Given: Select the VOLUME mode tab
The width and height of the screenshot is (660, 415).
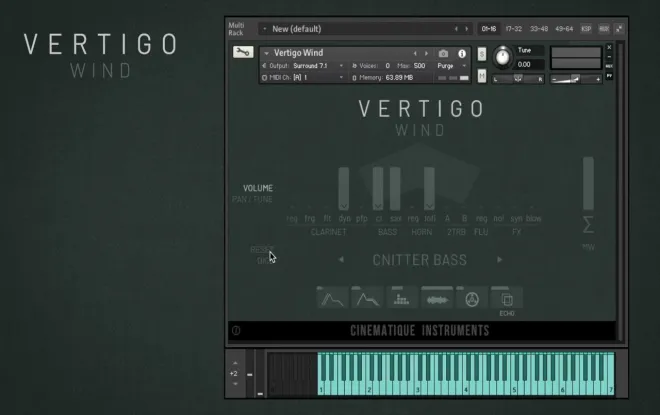Looking at the screenshot, I should pos(258,188).
